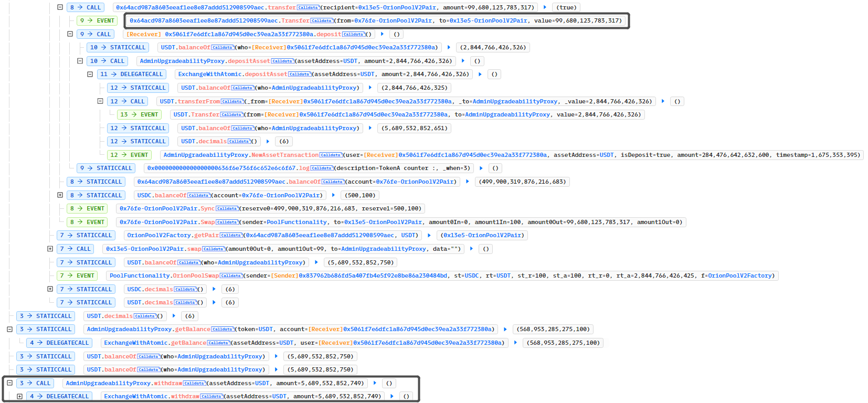Toggle return arrow on OrionPoolV2Factory.getPair row

click(429, 236)
